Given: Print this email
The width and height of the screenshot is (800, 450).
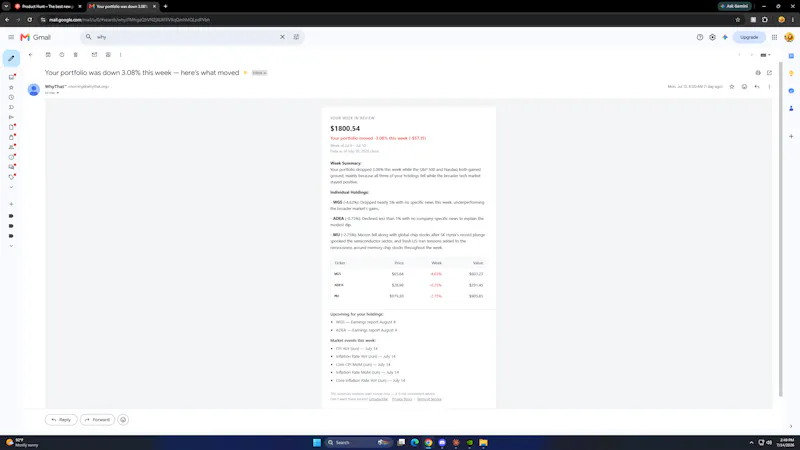Looking at the screenshot, I should click(758, 73).
